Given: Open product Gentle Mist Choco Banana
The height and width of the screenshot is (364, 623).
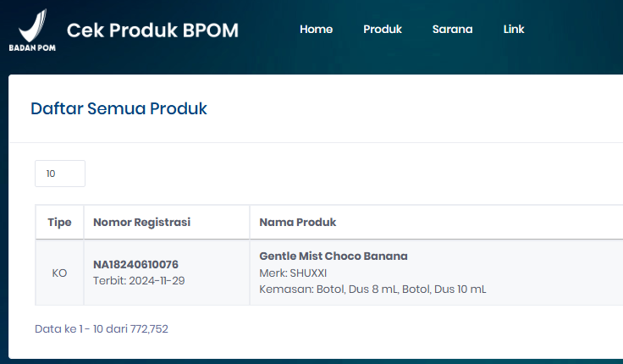Looking at the screenshot, I should [333, 256].
